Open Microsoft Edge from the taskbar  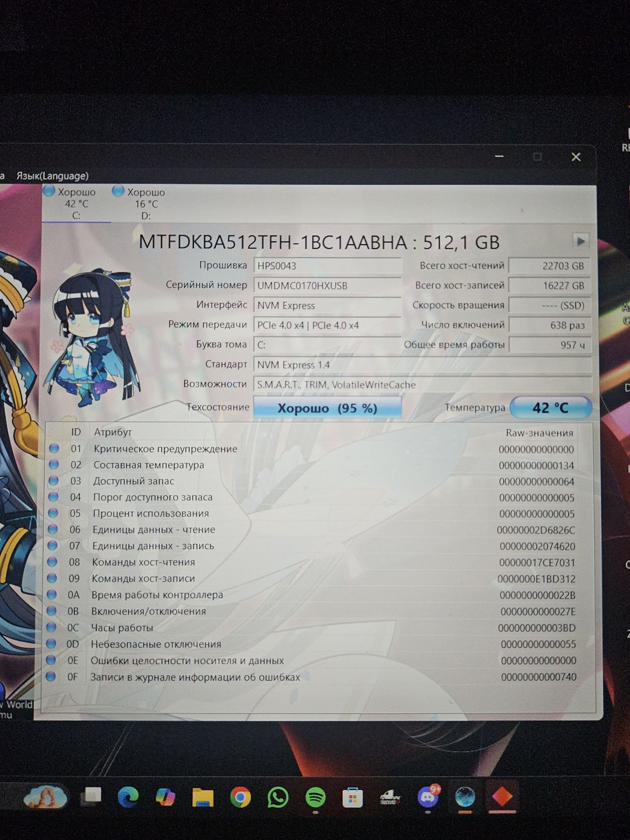click(128, 797)
